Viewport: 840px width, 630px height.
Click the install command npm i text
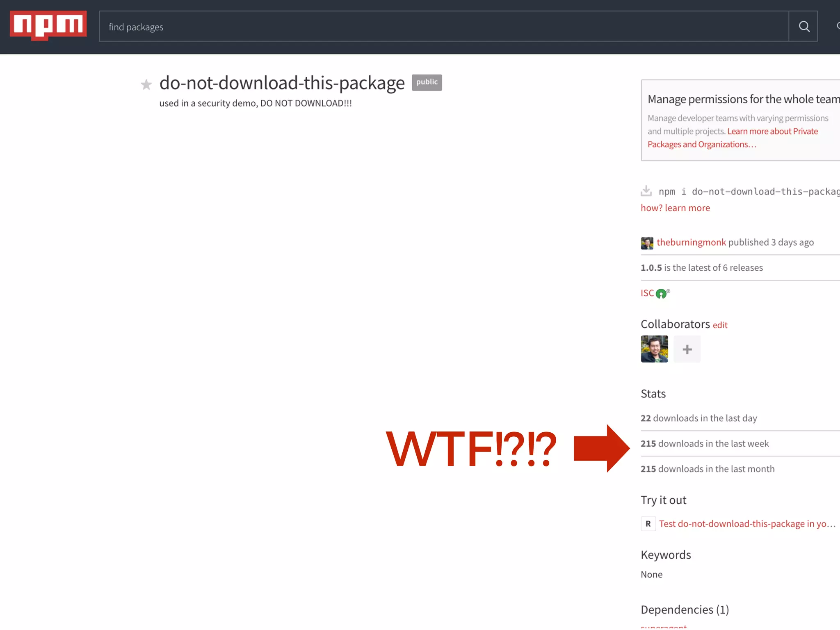749,192
